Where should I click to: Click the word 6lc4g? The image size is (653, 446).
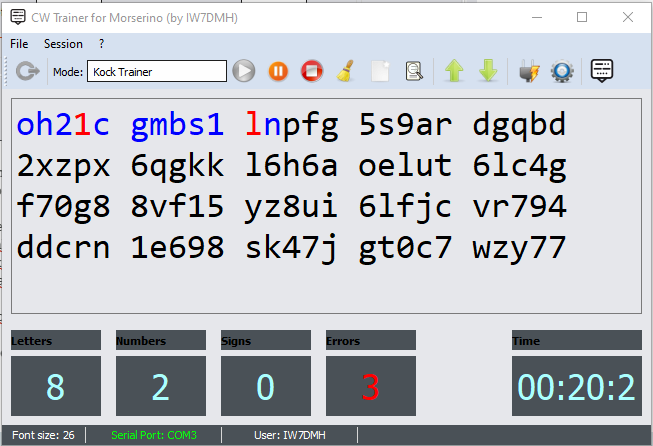coord(519,166)
